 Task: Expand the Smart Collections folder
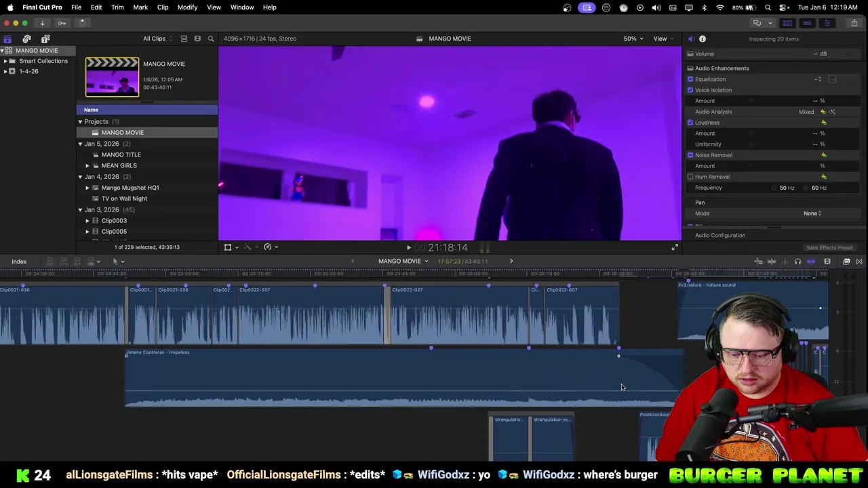point(5,61)
